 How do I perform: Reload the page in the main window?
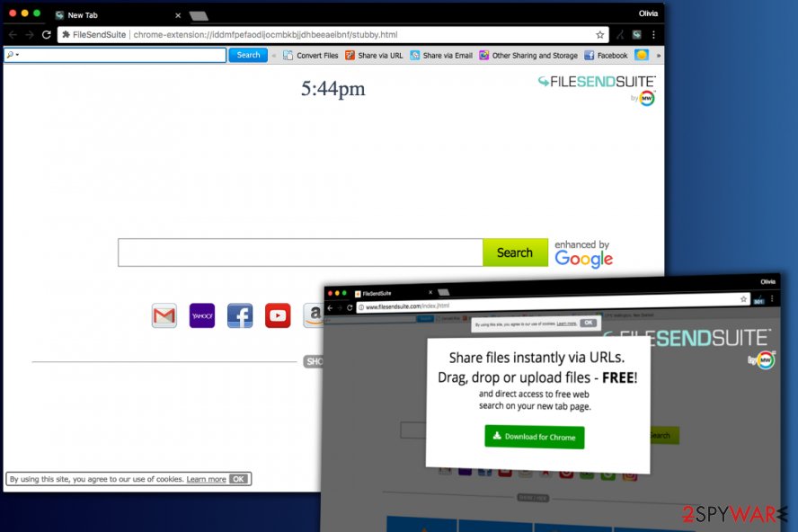[47, 35]
